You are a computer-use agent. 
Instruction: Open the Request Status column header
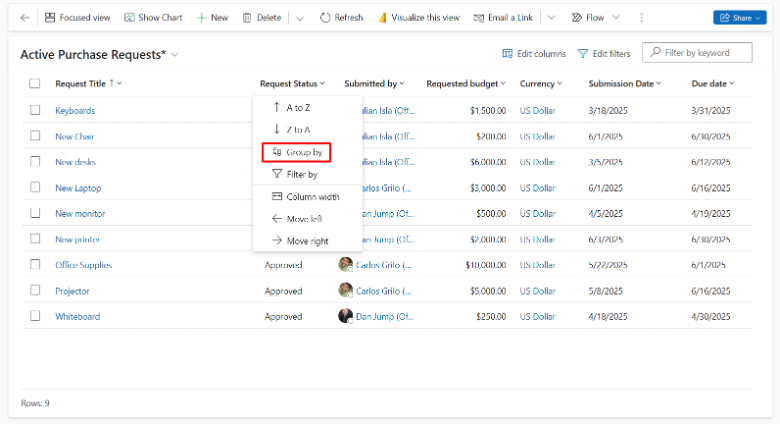click(292, 84)
